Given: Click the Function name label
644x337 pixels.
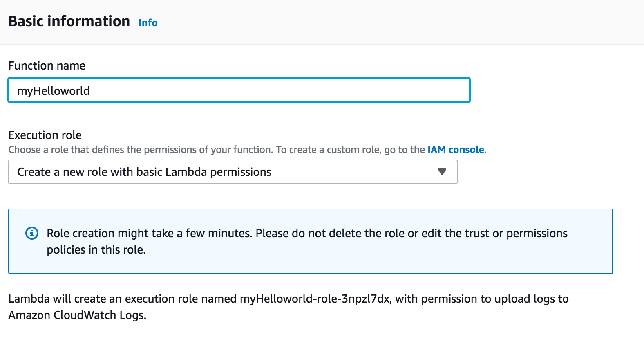Looking at the screenshot, I should [47, 65].
